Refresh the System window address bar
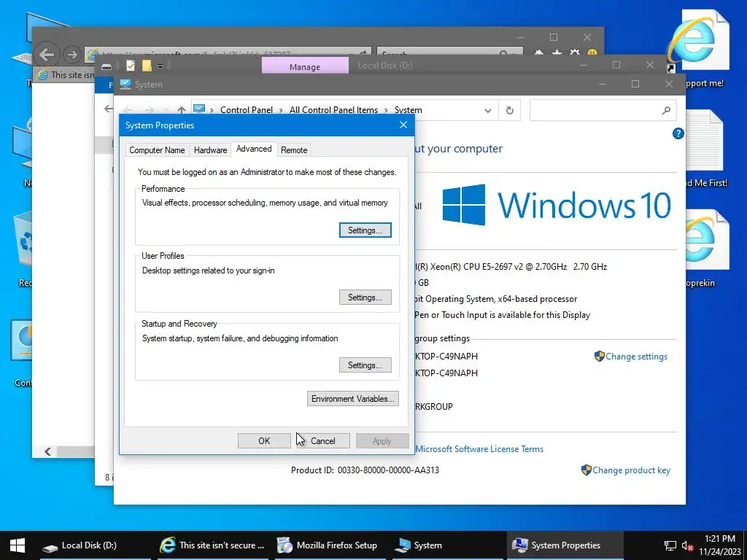Image resolution: width=747 pixels, height=560 pixels. click(509, 111)
